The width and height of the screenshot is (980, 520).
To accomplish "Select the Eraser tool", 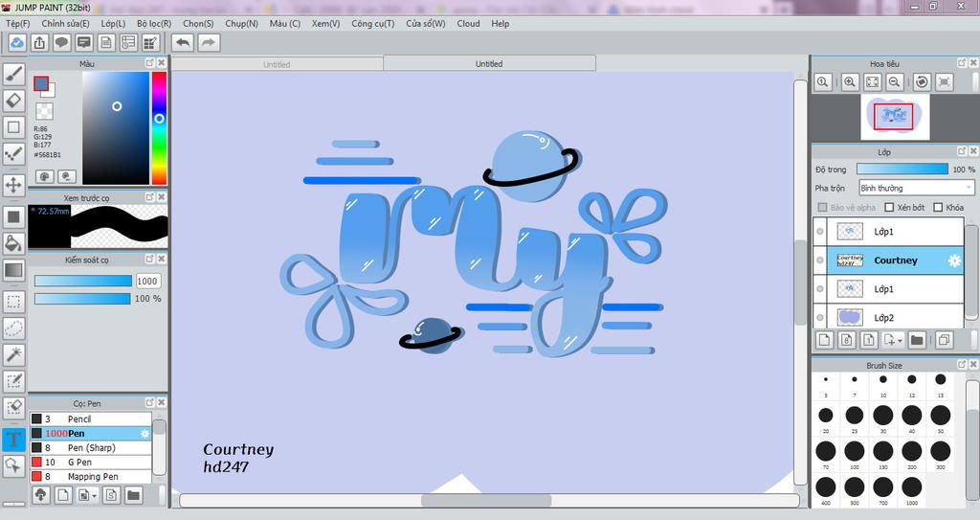I will coord(13,101).
